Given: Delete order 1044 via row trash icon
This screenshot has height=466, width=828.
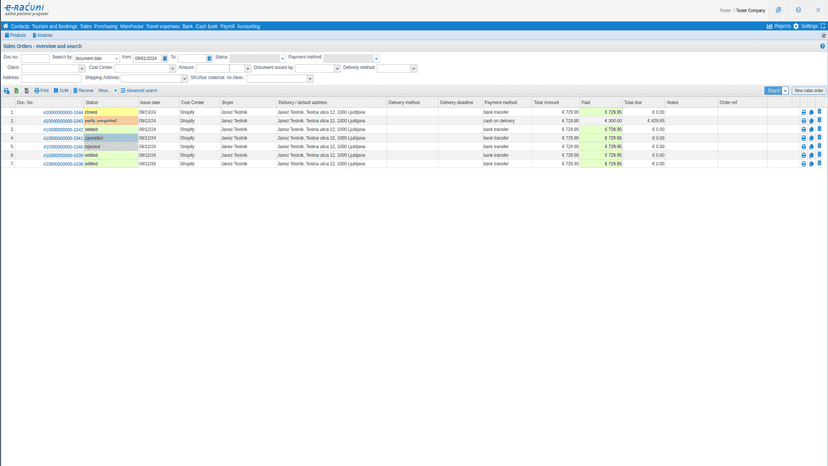Looking at the screenshot, I should pos(820,112).
